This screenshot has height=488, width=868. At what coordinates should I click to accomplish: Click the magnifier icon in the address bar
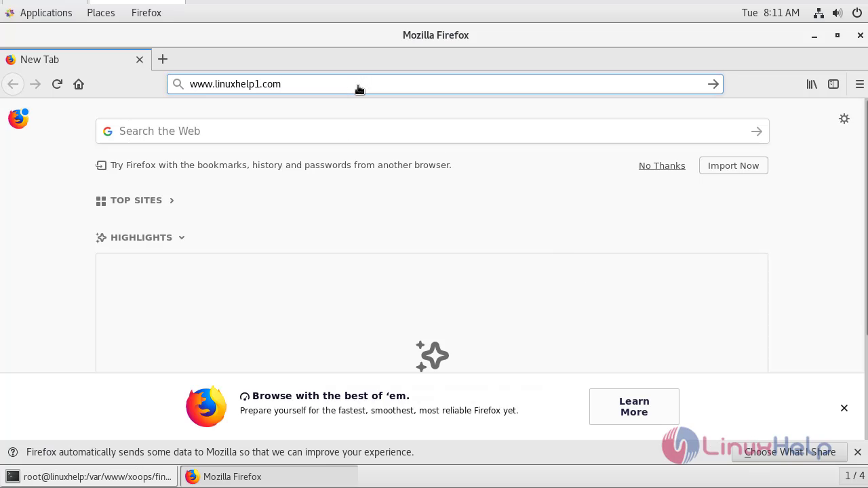(178, 84)
